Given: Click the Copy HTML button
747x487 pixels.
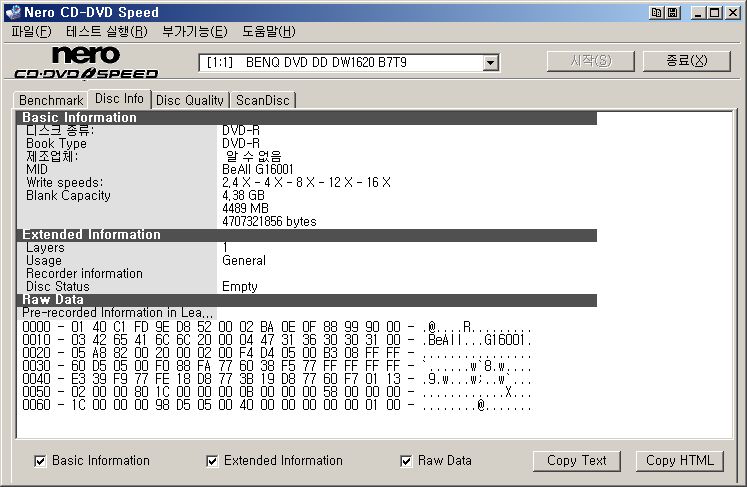Looking at the screenshot, I should click(680, 461).
